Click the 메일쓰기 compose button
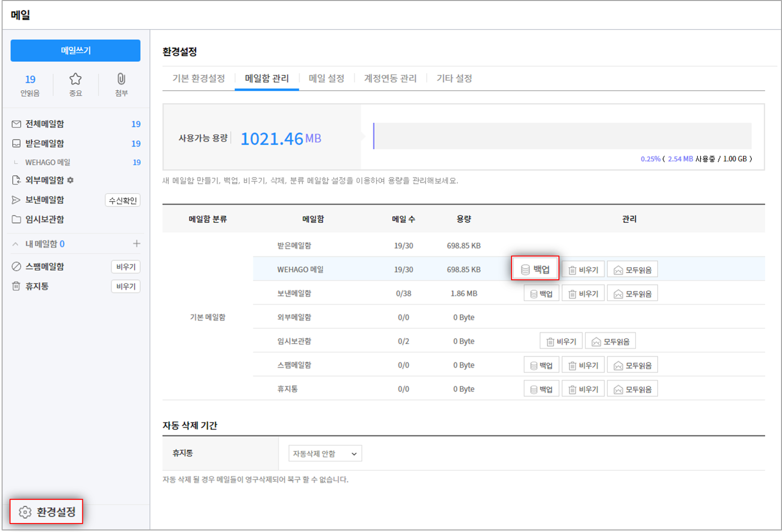The image size is (782, 532). tap(75, 51)
